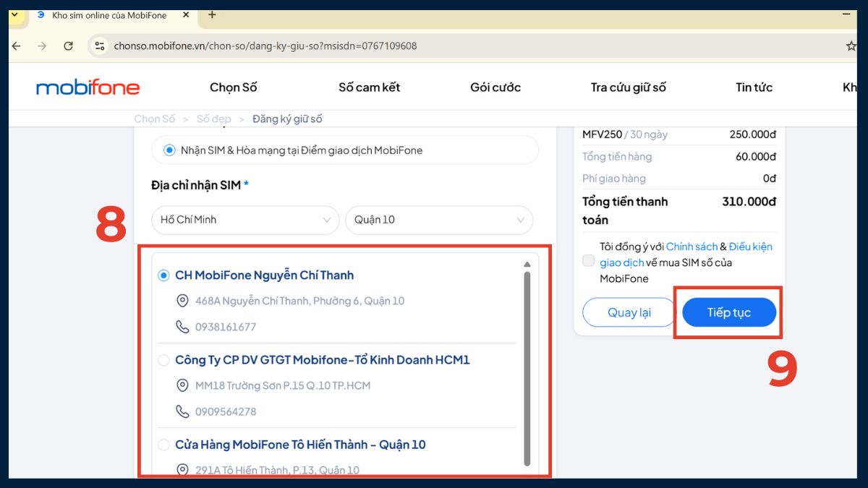
Task: Click location pin beside 468A Nguyễn Chí Thanh
Action: click(182, 301)
